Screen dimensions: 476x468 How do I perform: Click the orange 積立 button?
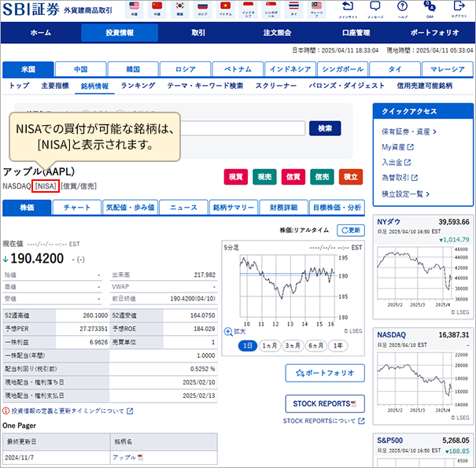(x=351, y=177)
